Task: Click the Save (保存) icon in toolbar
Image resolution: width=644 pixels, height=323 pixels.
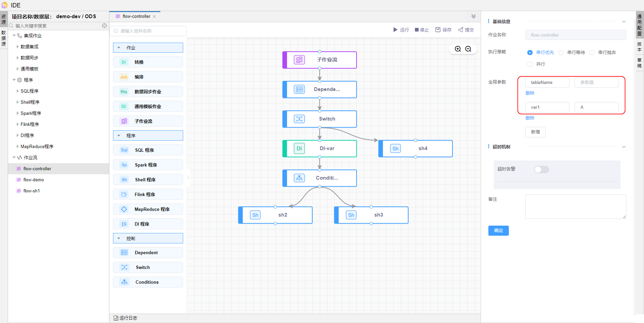Action: [438, 30]
